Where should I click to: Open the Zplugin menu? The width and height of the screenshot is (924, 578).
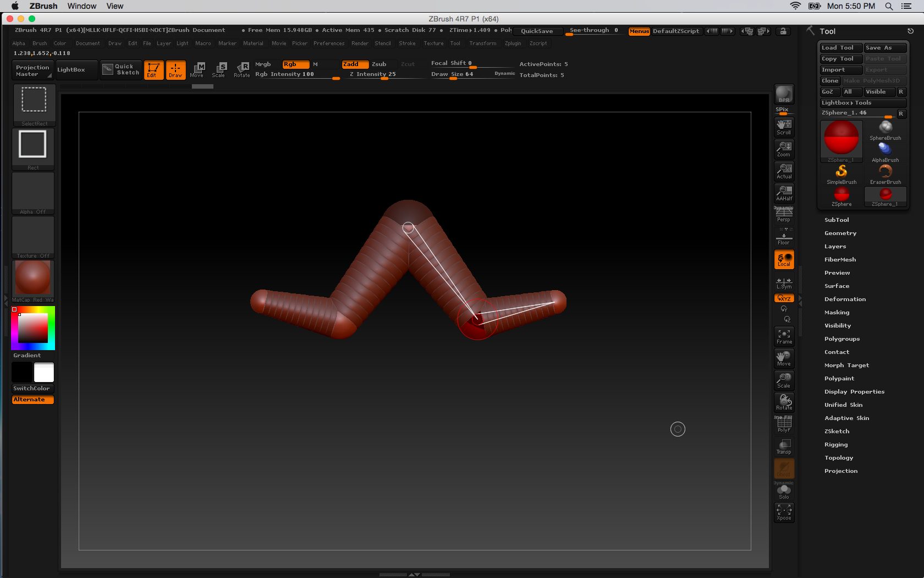coord(513,43)
